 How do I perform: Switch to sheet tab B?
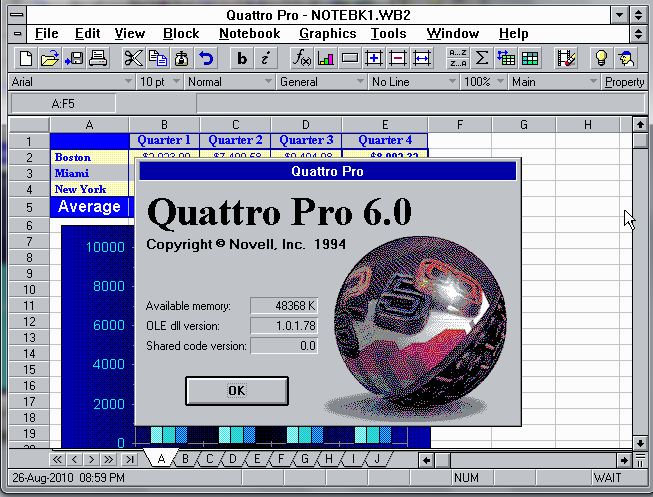[185, 459]
